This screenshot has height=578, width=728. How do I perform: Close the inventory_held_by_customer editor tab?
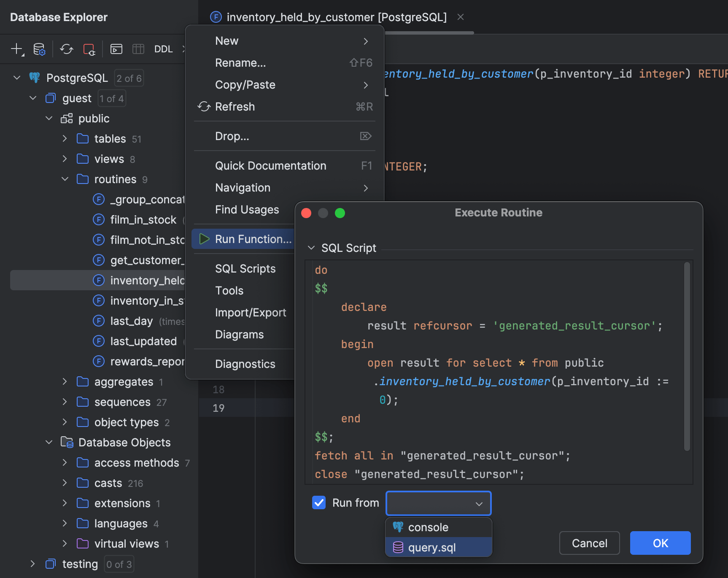click(x=460, y=17)
